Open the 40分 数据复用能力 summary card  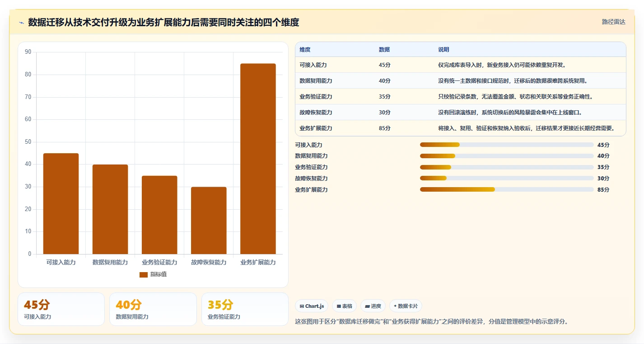coord(153,309)
